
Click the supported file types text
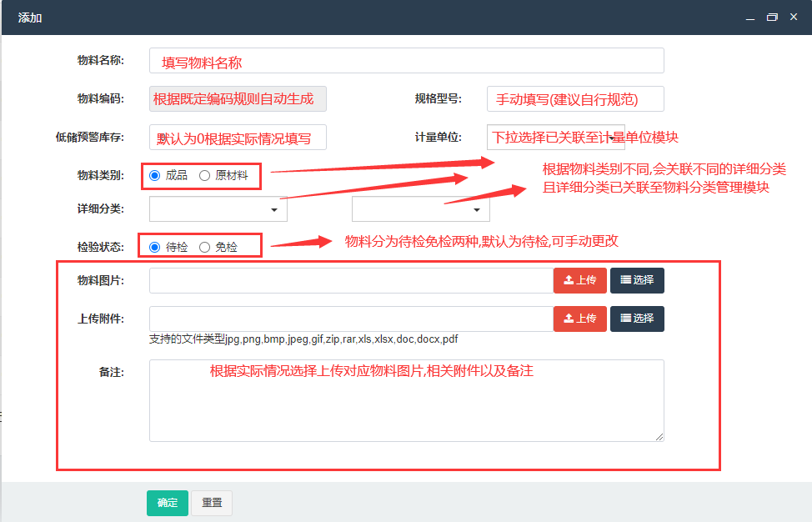pyautogui.click(x=303, y=339)
